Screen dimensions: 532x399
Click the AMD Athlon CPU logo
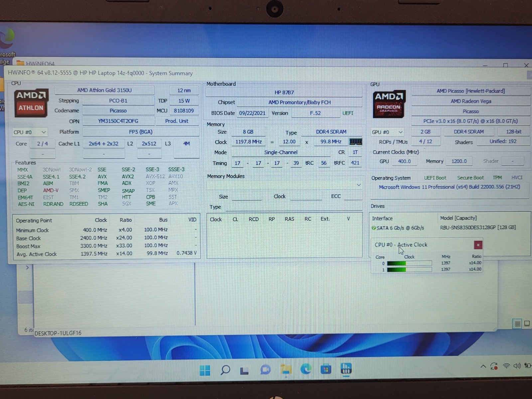pyautogui.click(x=31, y=103)
